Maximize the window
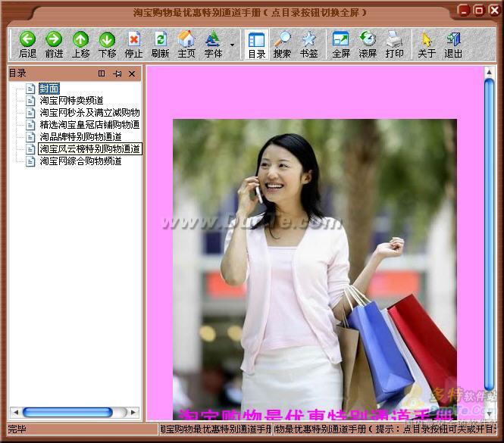Image resolution: width=504 pixels, height=443 pixels. click(x=478, y=11)
